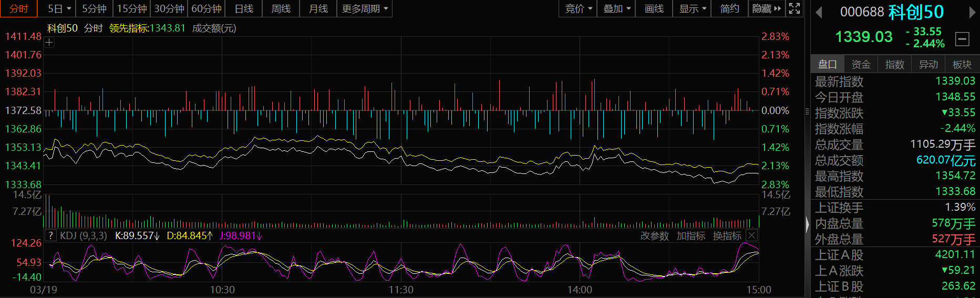
Task: Click 换指标 to change indicator
Action: coord(727,236)
